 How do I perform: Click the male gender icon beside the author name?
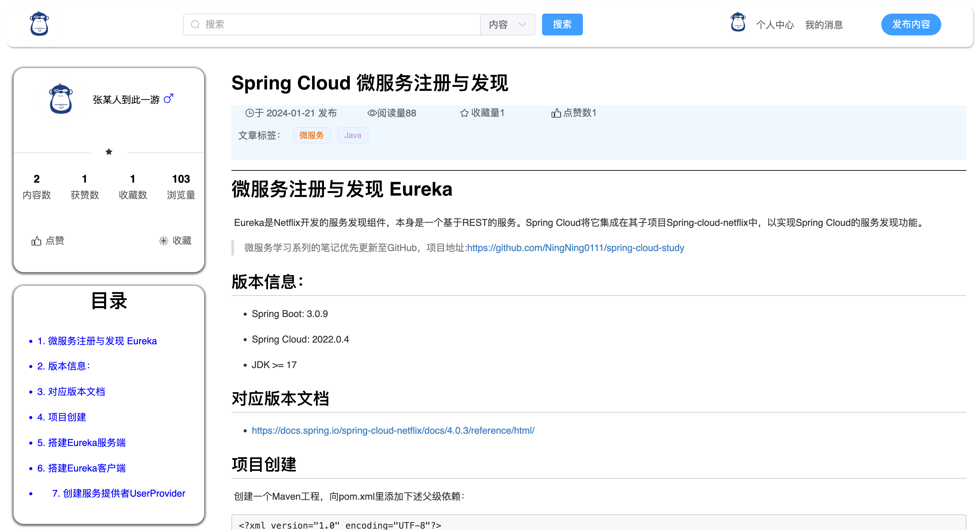pos(168,99)
